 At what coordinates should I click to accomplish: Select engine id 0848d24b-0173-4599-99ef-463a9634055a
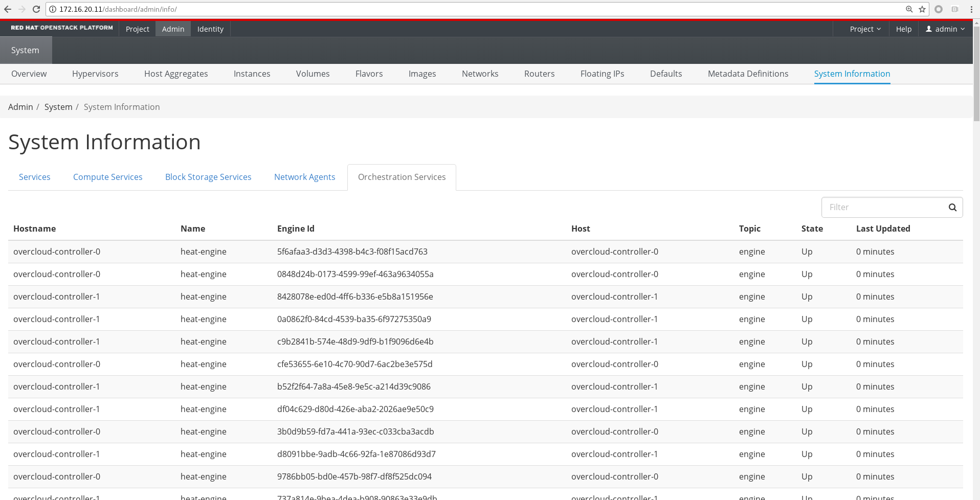click(355, 274)
